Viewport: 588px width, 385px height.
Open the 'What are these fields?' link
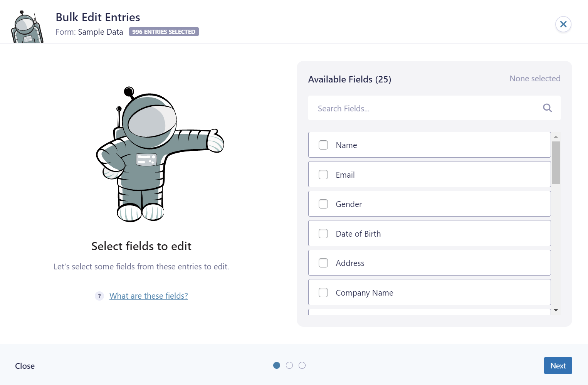tap(148, 296)
